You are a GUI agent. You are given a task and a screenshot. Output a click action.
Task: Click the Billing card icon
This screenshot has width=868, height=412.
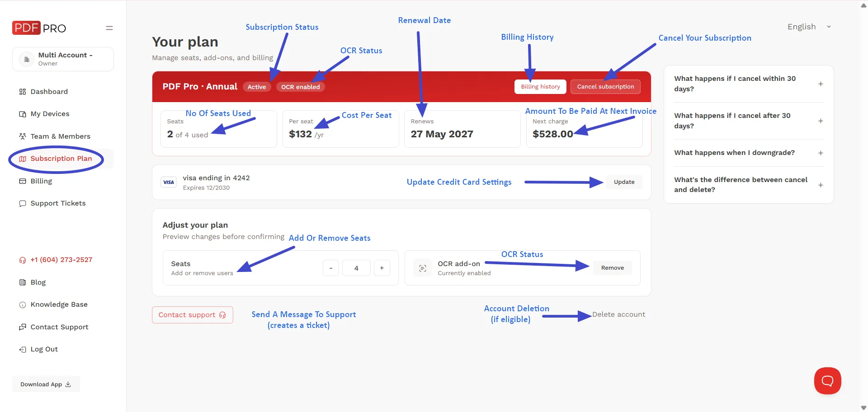[23, 181]
